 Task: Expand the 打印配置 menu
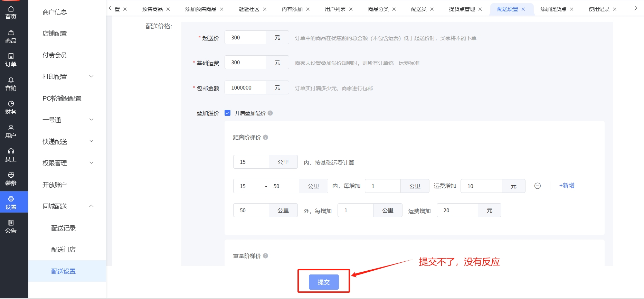67,77
